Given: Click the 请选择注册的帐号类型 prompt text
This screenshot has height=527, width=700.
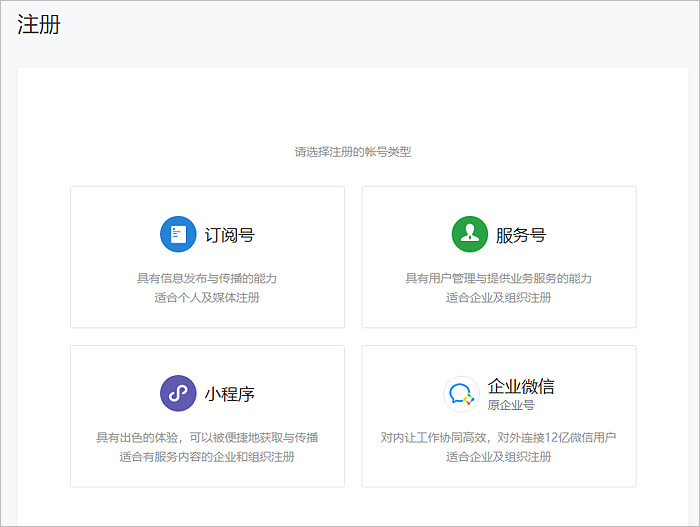Looking at the screenshot, I should tap(352, 152).
